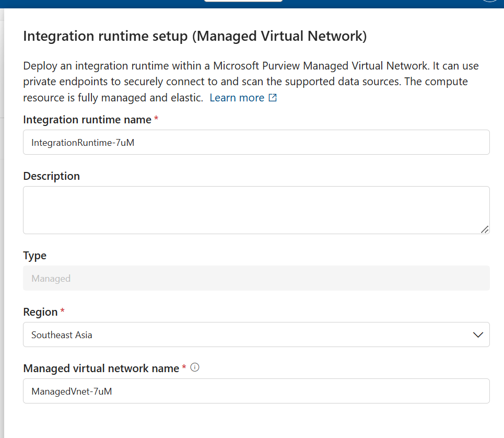Image resolution: width=504 pixels, height=438 pixels.
Task: Click the Integration runtime name label
Action: pos(87,119)
